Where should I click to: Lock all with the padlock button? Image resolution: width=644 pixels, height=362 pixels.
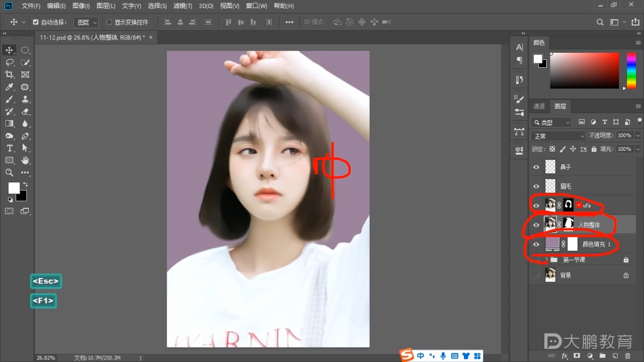594,149
